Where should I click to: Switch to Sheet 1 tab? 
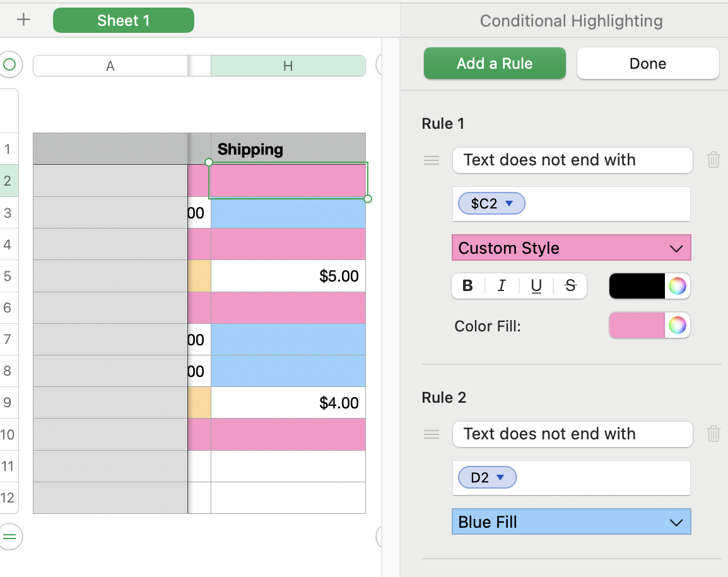coord(124,20)
